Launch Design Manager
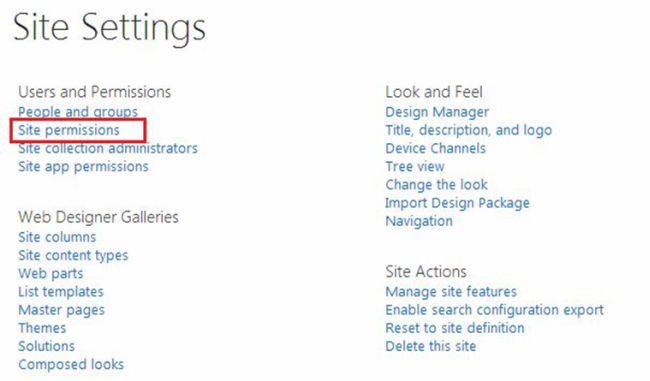Image resolution: width=650 pixels, height=381 pixels. 437,112
